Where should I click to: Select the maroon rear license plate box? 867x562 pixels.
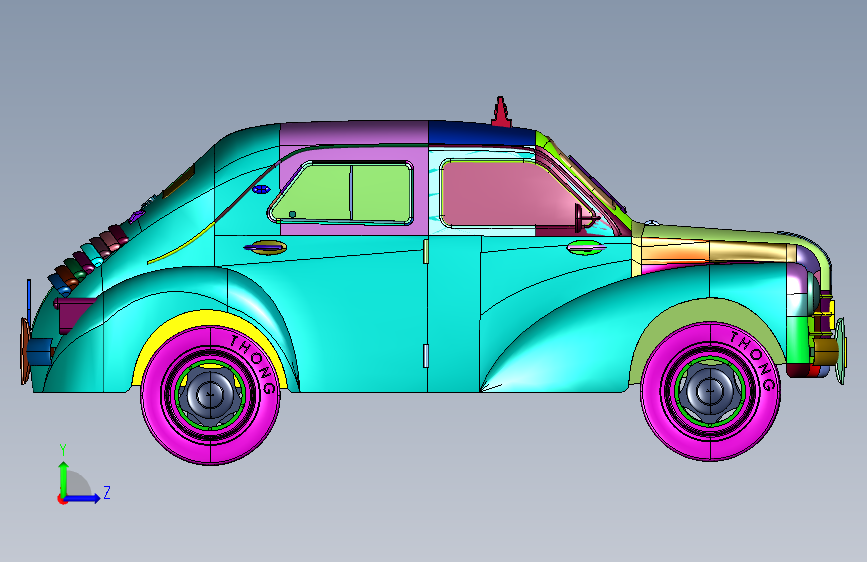click(x=75, y=314)
